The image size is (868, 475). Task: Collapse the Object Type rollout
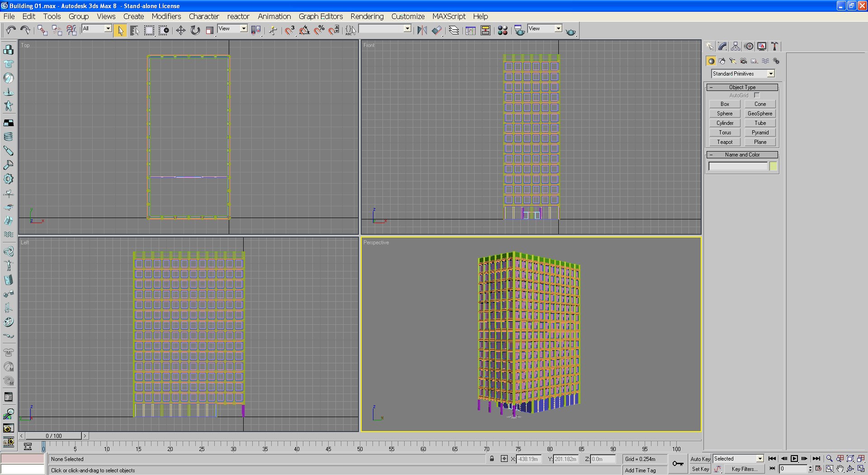click(x=742, y=87)
